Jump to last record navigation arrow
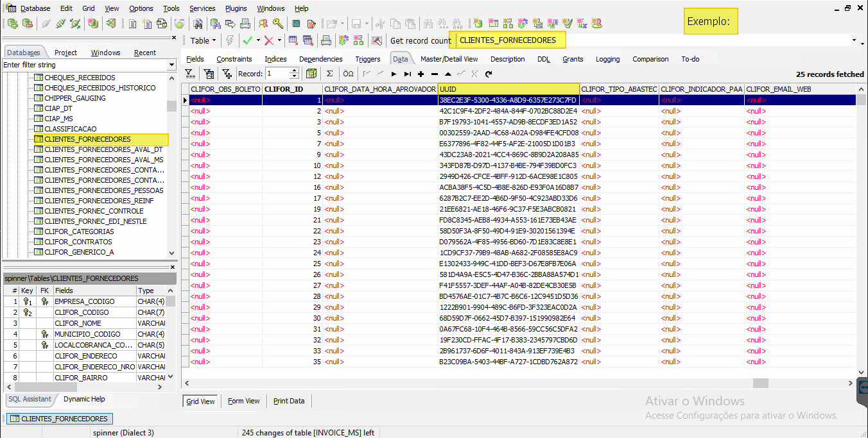868x438 pixels. tap(408, 74)
